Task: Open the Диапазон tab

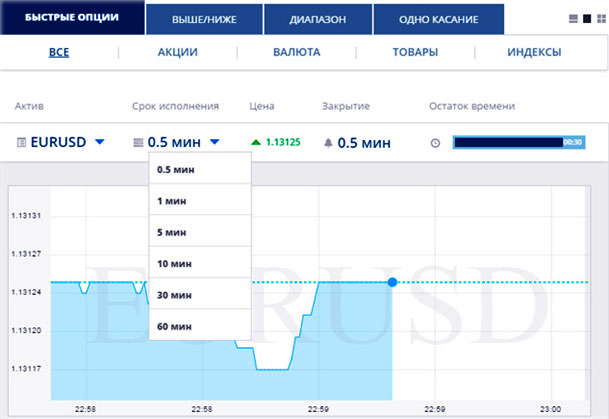Action: coord(317,19)
